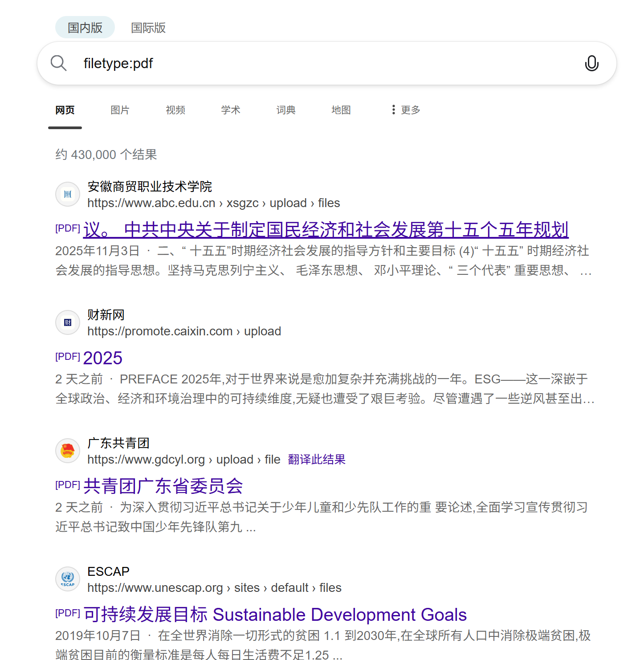This screenshot has height=660, width=644.
Task: Click the www.unescap.org URL breadcrumb
Action: pyautogui.click(x=214, y=588)
